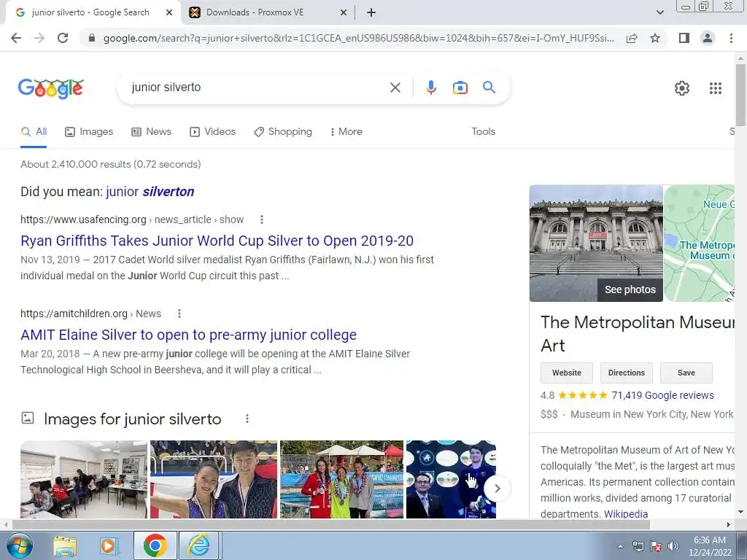Show hidden tray icons

point(620,546)
